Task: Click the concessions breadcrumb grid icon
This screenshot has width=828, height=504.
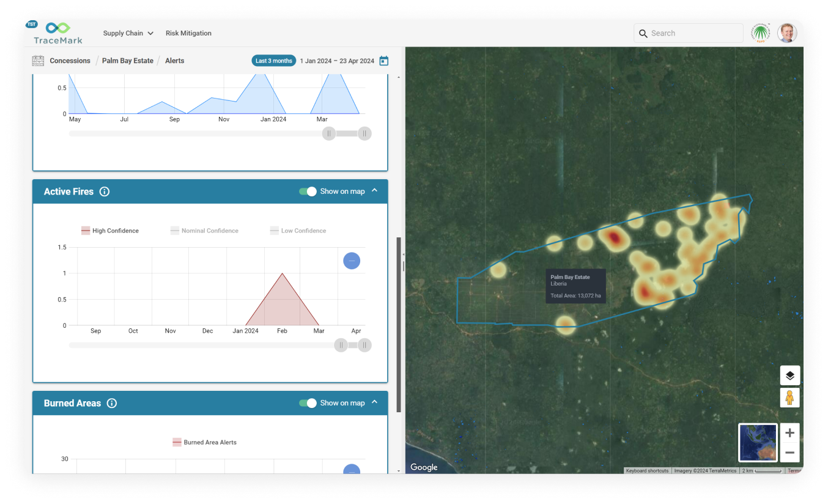Action: click(38, 61)
